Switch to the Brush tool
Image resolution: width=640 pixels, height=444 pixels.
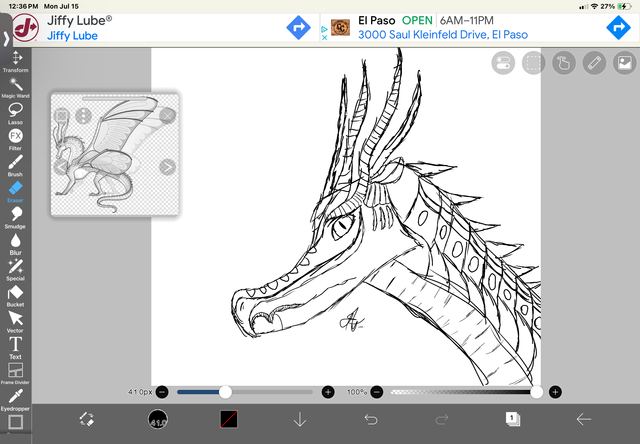(16, 166)
